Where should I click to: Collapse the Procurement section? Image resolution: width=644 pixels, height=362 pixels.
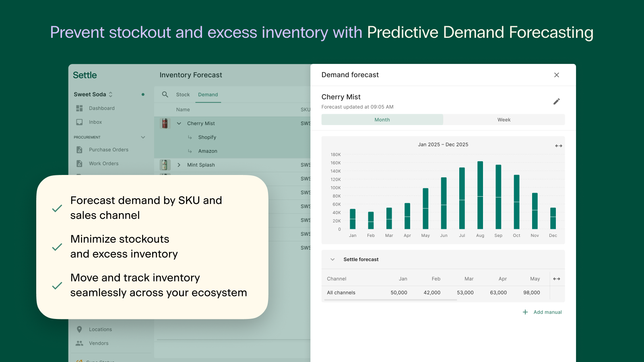point(143,137)
